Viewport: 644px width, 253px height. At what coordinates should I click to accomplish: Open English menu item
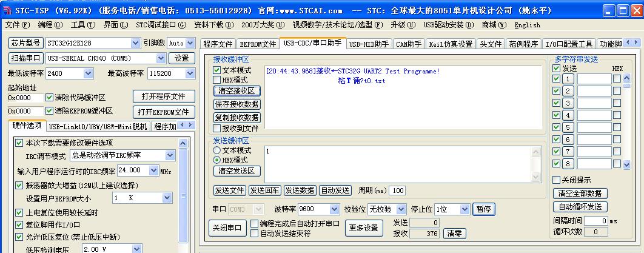[x=528, y=25]
